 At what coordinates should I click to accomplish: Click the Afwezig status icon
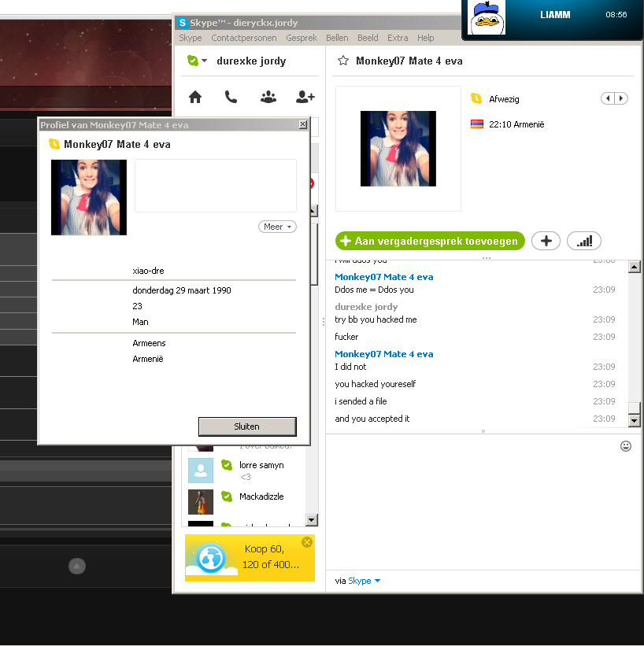[x=476, y=98]
